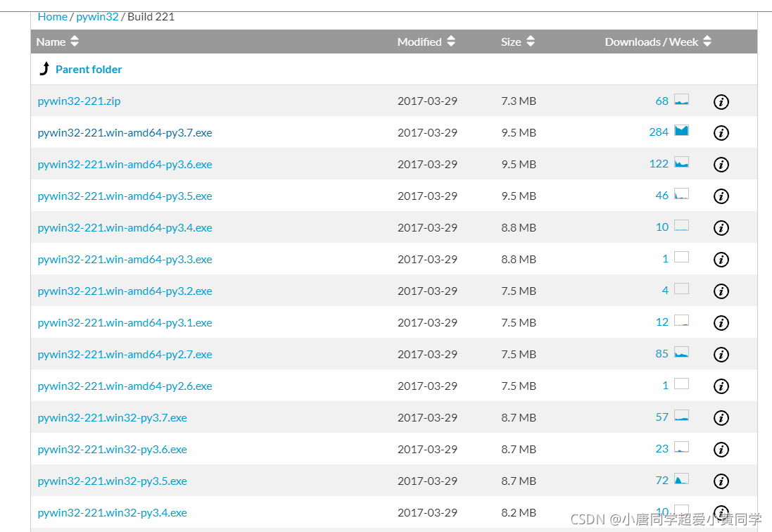This screenshot has height=532, width=772.
Task: Click the 57 weekly downloads count
Action: 662,417
